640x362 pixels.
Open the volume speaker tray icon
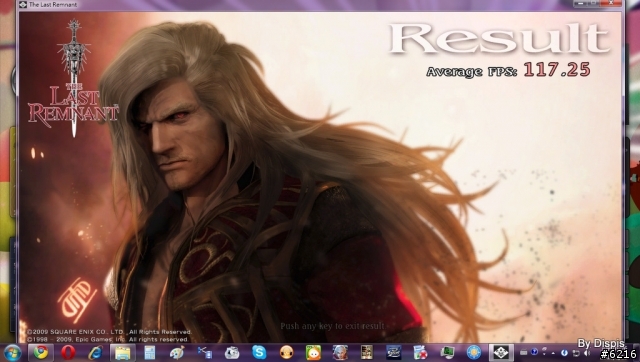pos(587,353)
